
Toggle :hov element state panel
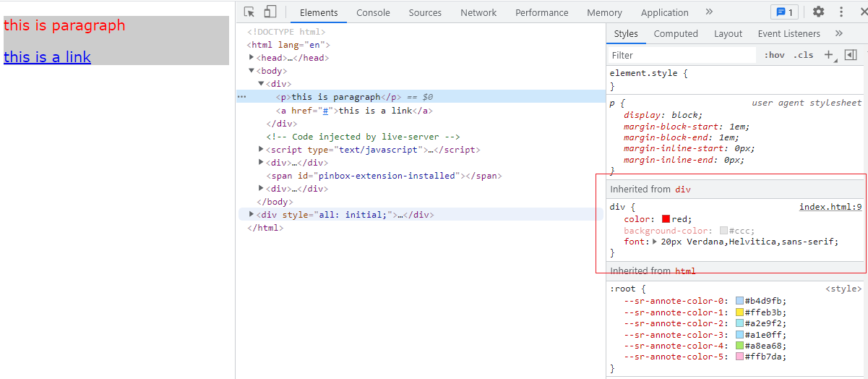pos(774,55)
